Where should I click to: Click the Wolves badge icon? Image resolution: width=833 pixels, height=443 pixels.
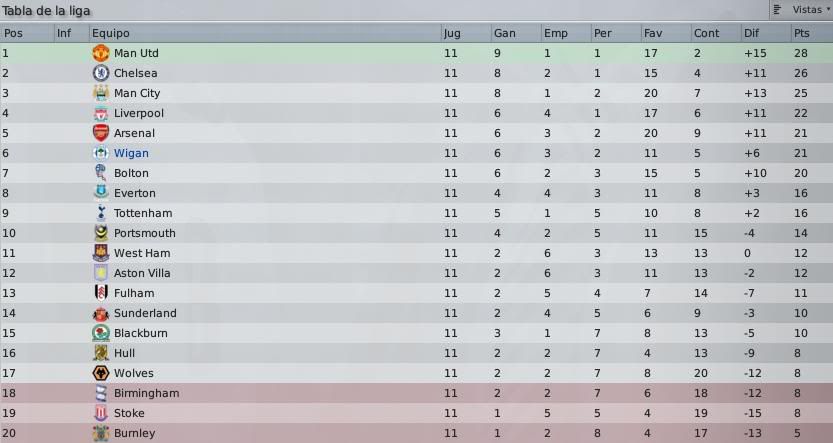(x=101, y=373)
